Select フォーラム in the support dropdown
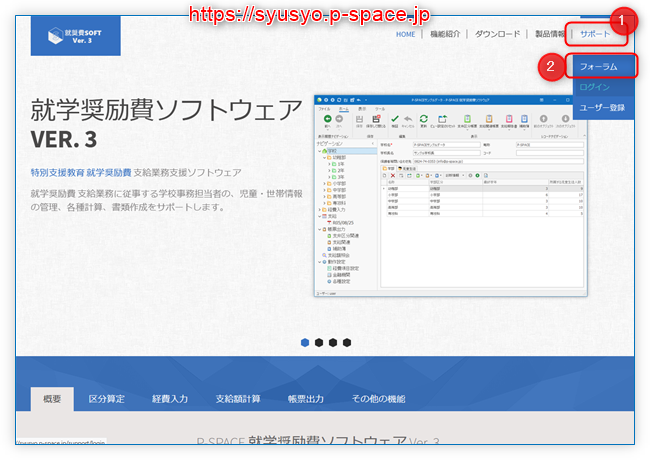 tap(602, 66)
